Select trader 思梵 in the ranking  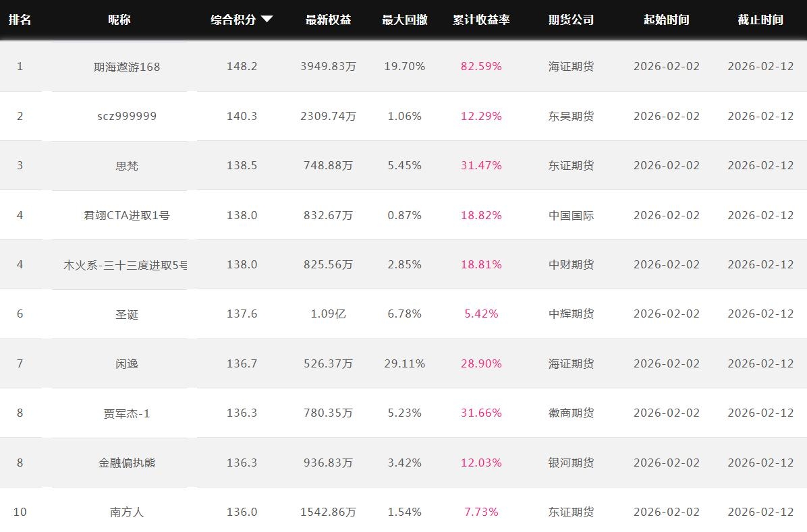[127, 166]
